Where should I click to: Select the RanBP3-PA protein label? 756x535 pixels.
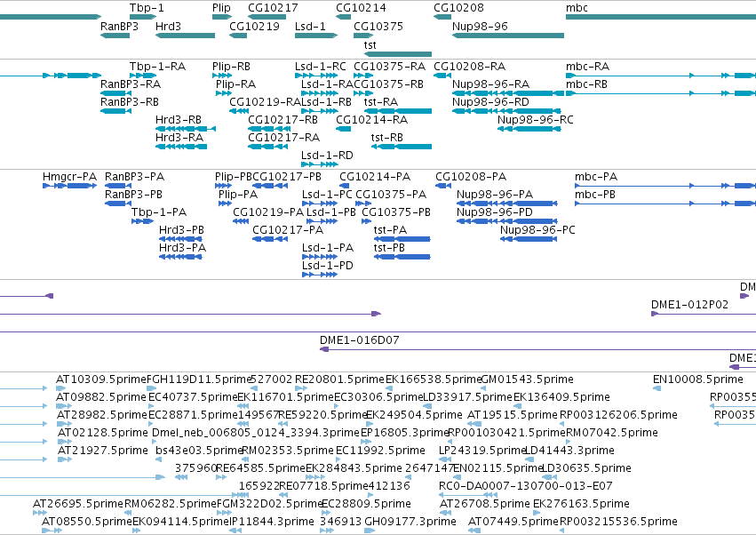(x=134, y=177)
